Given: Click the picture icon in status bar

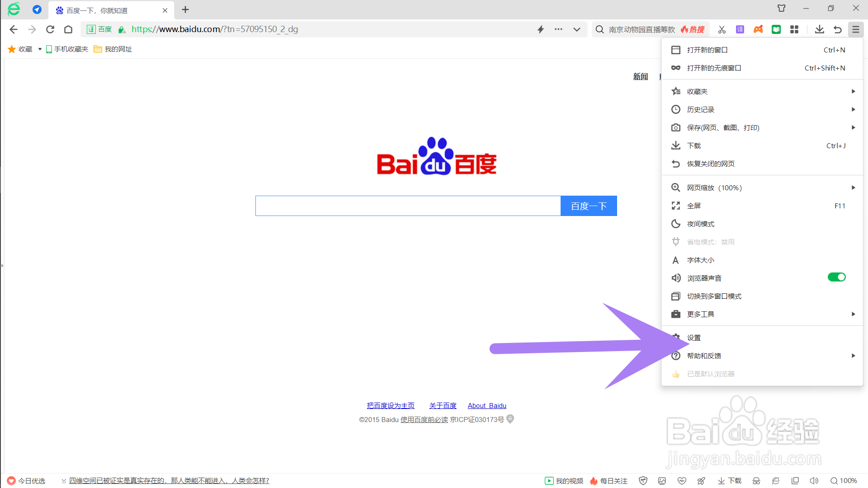Looking at the screenshot, I should click(x=662, y=481).
